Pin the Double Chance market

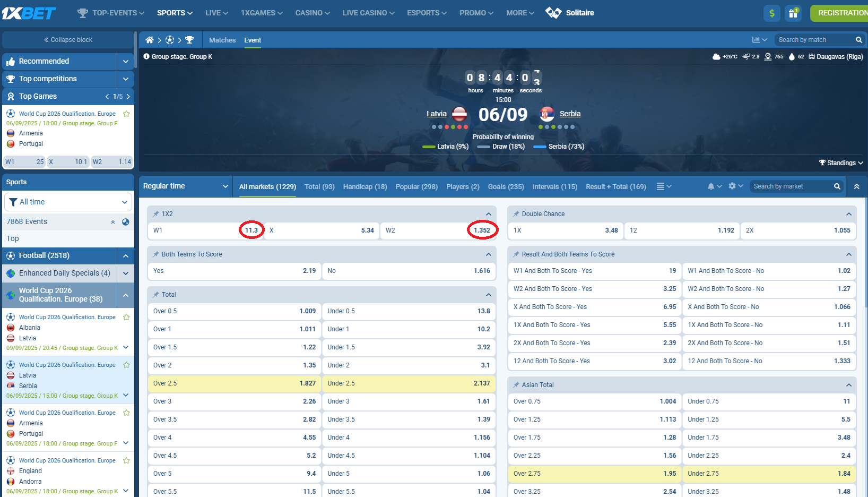coord(516,214)
